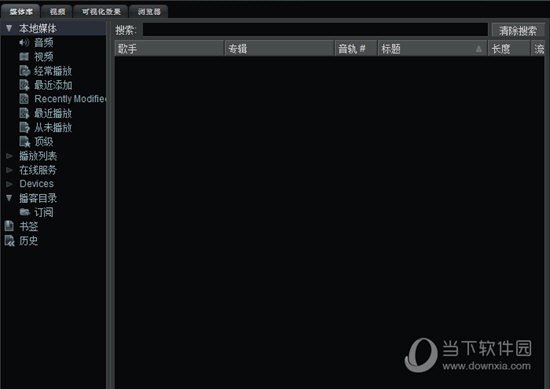550x389 pixels.
Task: Click the 搜索 search input field
Action: (315, 30)
